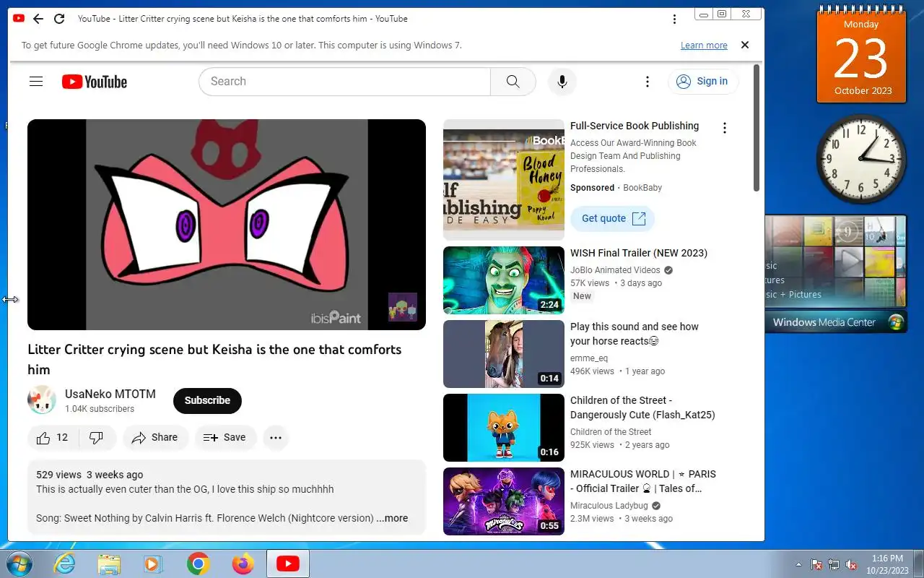This screenshot has height=578, width=924.
Task: Open the ad options three-dot menu
Action: [x=725, y=128]
